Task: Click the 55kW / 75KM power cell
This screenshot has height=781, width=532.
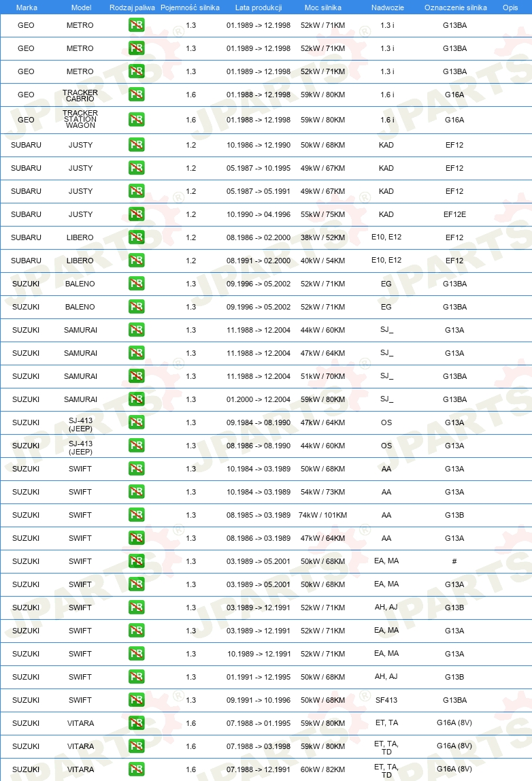Action: click(x=322, y=214)
